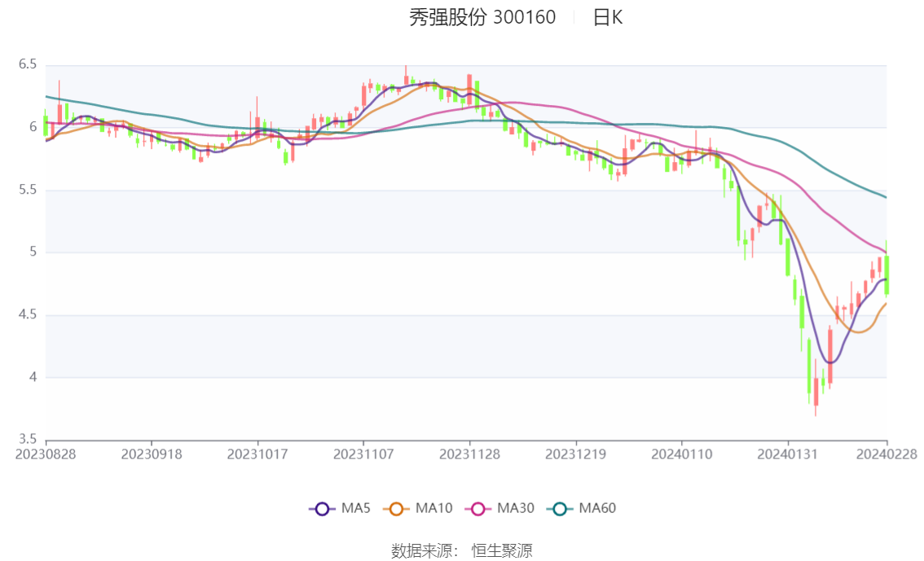Image resolution: width=924 pixels, height=561 pixels.
Task: Select the 日K chart type label
Action: pos(608,17)
